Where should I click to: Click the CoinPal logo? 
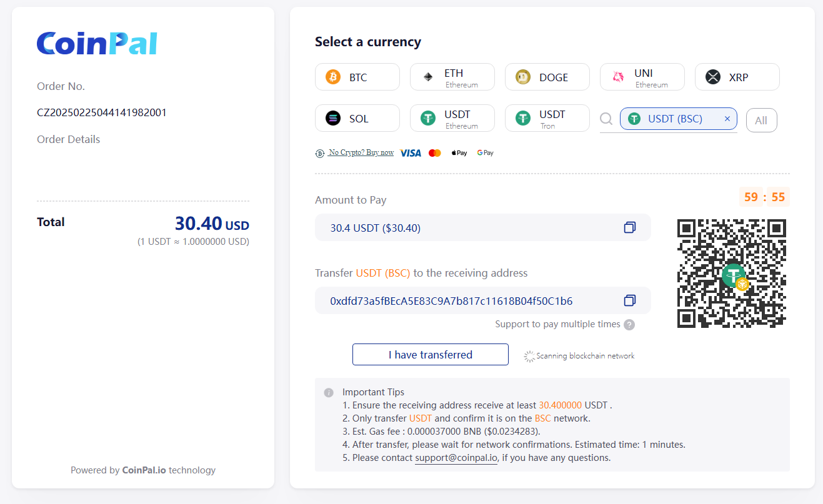click(97, 44)
